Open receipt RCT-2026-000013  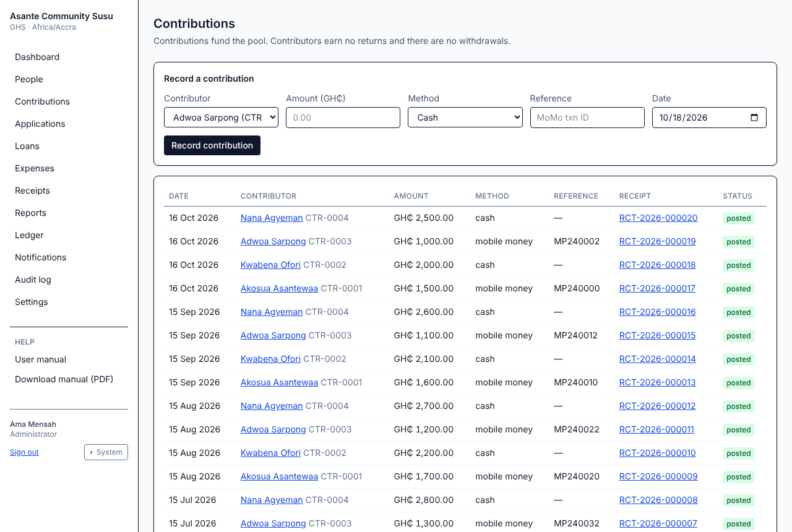(657, 382)
